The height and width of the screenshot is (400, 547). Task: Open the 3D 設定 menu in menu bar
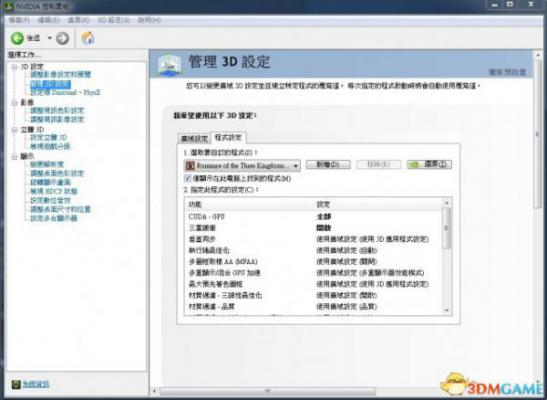pos(114,20)
